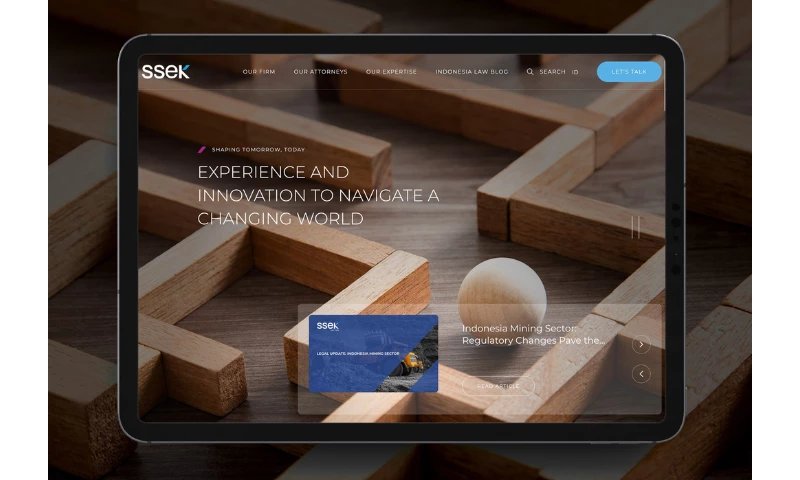800x480 pixels.
Task: Go to next article with right arrow
Action: [x=641, y=344]
